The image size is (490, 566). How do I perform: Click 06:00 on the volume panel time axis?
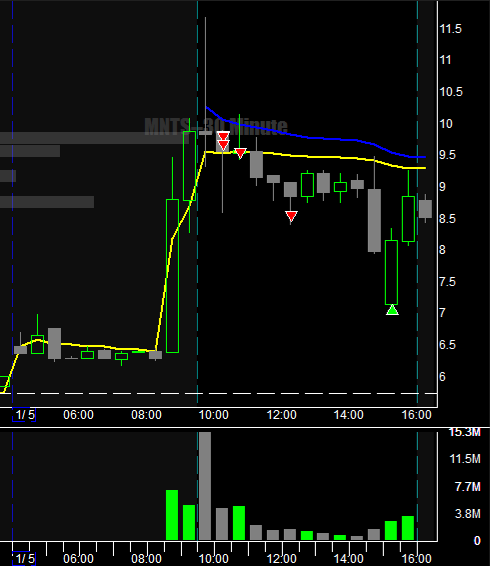click(78, 559)
